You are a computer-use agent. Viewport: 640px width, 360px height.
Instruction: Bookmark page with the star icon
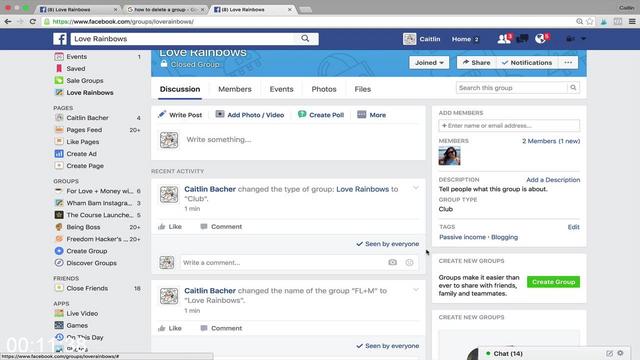point(590,21)
